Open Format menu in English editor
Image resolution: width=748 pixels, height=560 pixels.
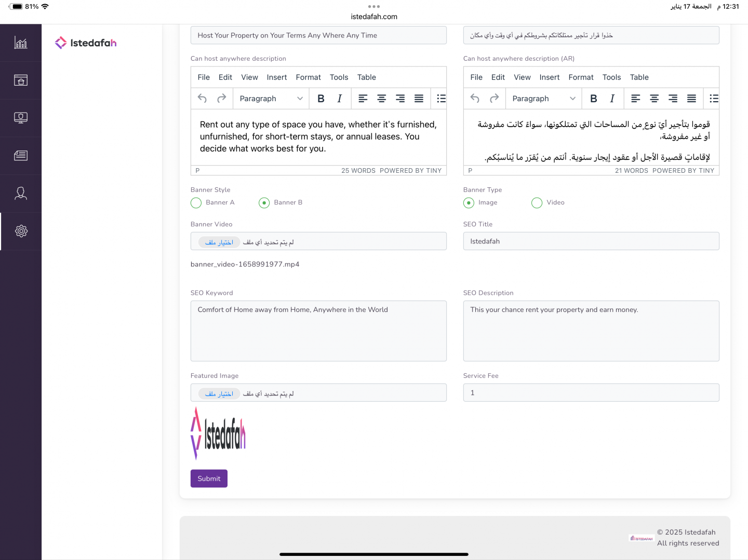click(308, 77)
